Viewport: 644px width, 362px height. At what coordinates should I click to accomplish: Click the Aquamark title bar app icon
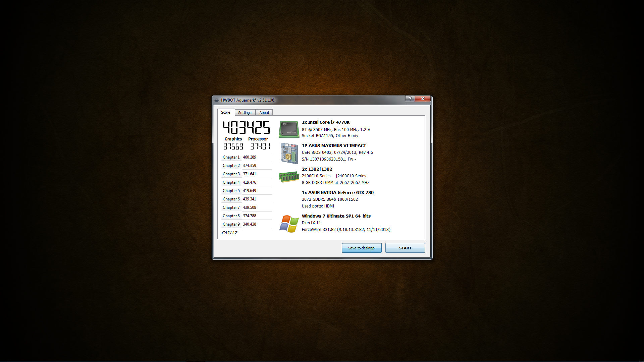point(217,100)
